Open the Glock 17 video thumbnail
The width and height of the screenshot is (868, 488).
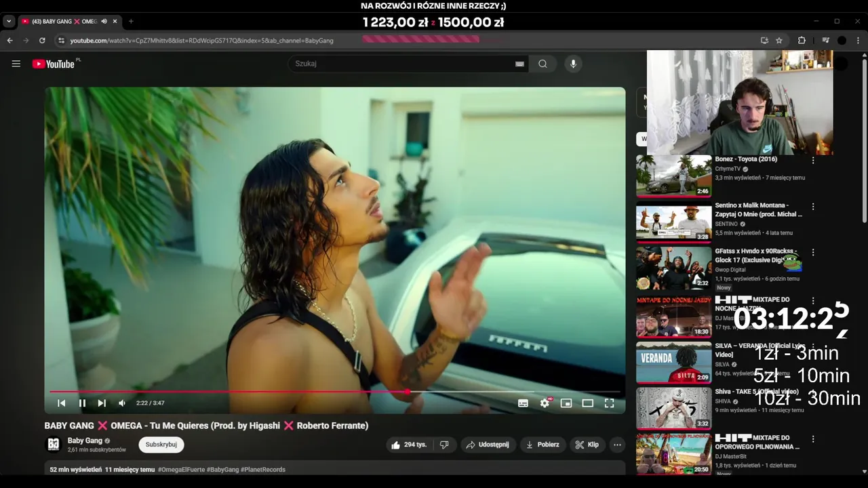point(673,268)
